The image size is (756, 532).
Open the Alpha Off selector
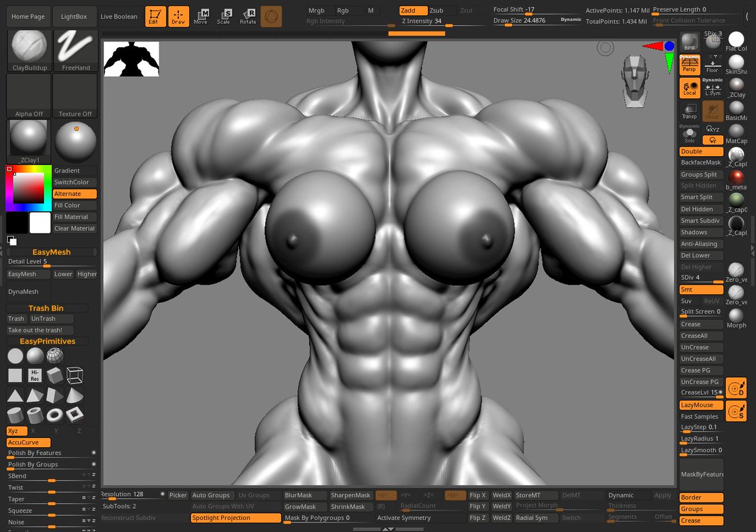[29, 96]
